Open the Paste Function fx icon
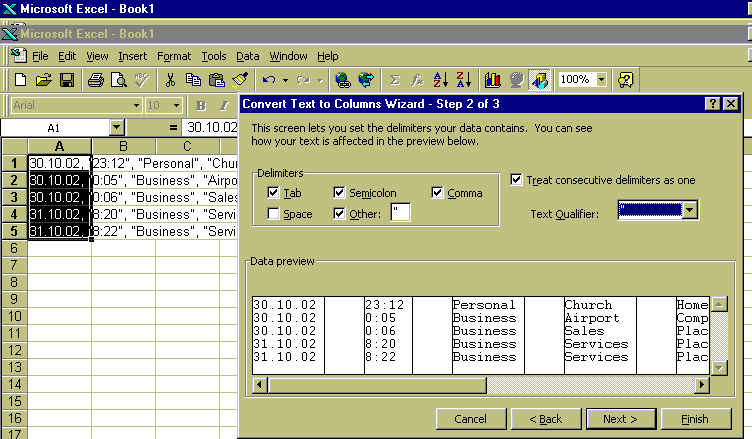 418,80
